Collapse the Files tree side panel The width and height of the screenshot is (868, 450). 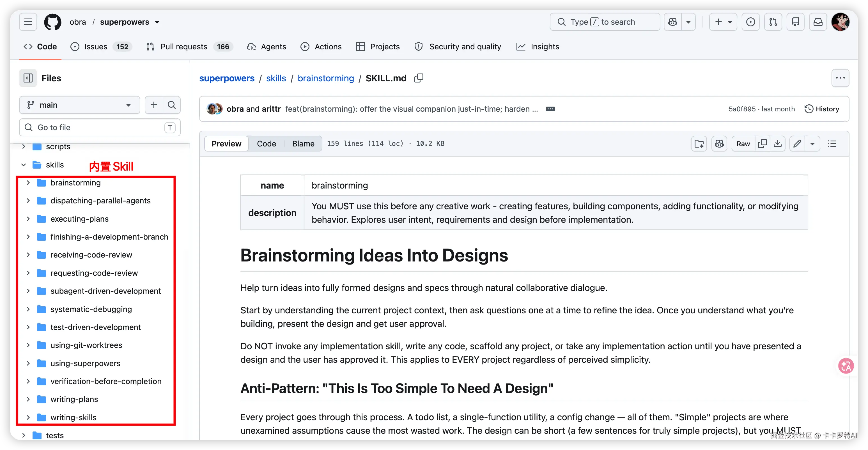coord(28,78)
